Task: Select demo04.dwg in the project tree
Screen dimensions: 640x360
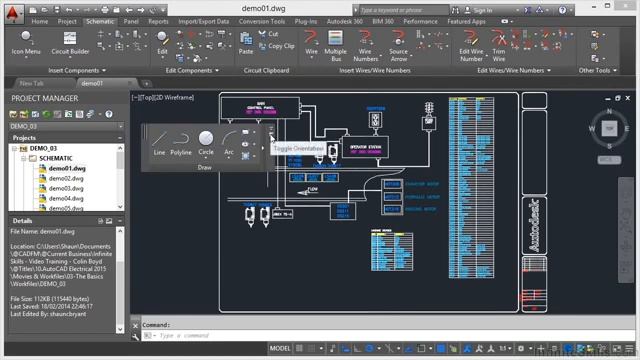Action: coord(66,198)
